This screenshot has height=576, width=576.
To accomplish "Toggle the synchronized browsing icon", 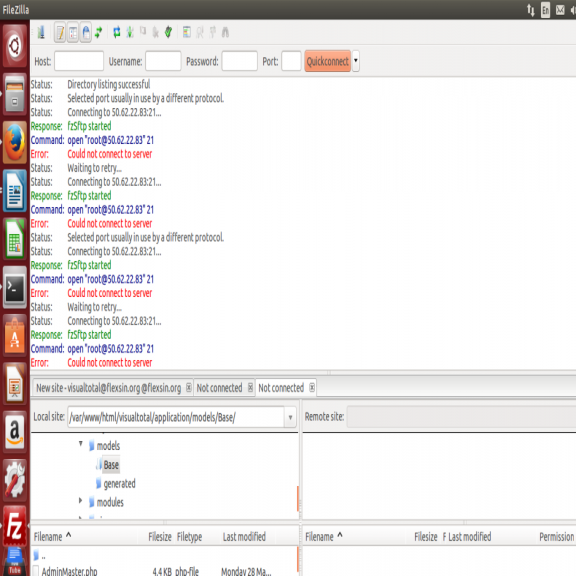I will (213, 32).
